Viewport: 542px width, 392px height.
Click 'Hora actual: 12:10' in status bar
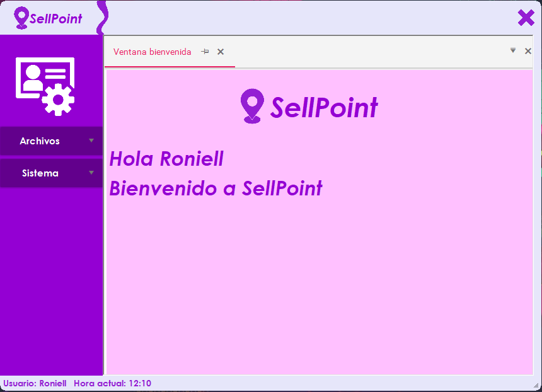pyautogui.click(x=112, y=383)
